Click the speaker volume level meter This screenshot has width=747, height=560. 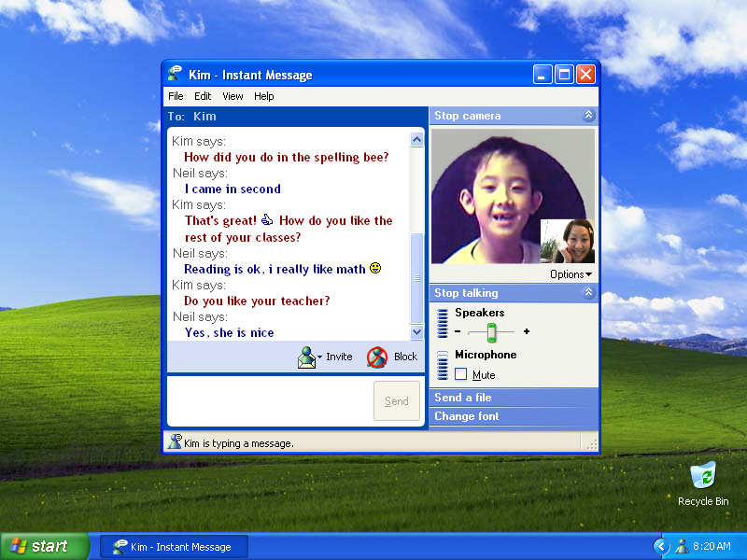click(x=443, y=323)
